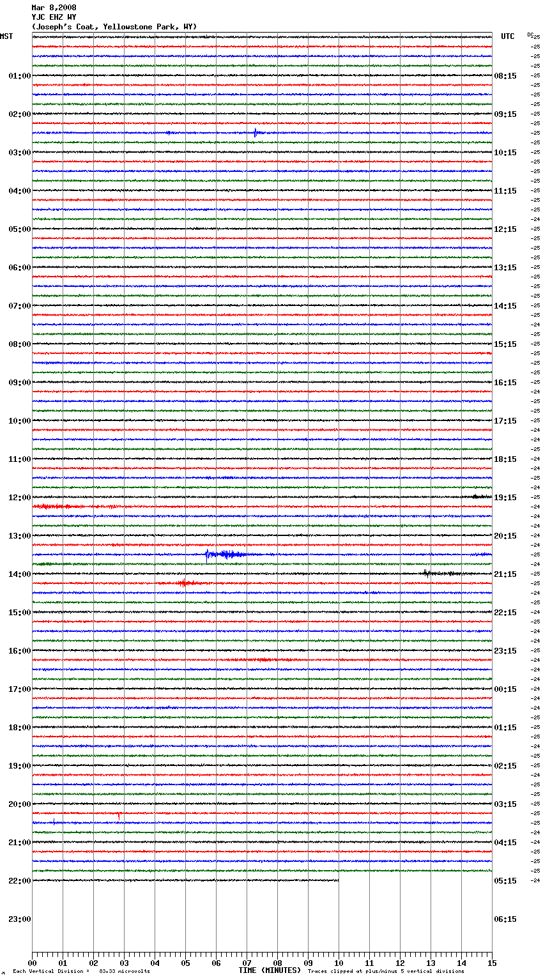Click the MST time label "02:00"
This screenshot has width=543, height=980.
tap(19, 114)
